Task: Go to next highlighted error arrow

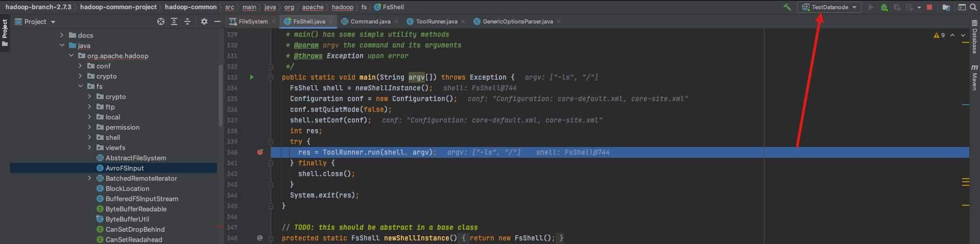Action: 963,35
